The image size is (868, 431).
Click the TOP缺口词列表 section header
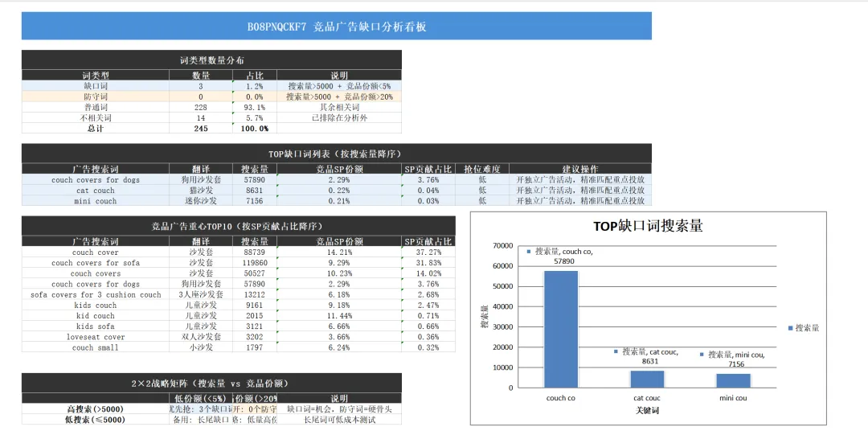pos(337,154)
